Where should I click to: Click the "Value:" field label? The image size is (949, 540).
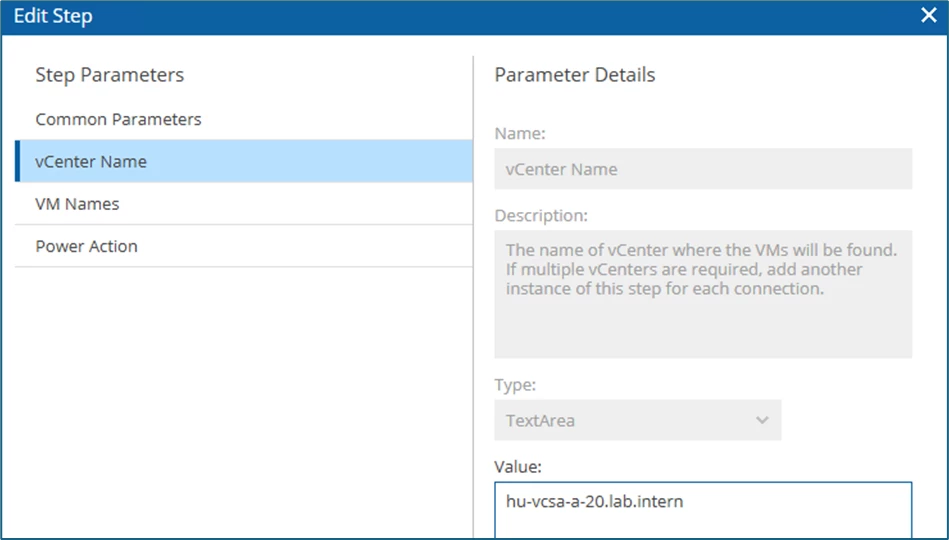[518, 466]
